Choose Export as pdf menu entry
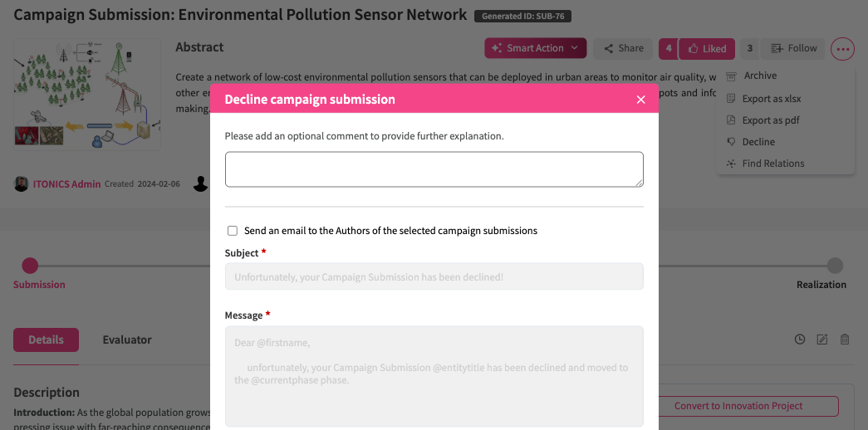The width and height of the screenshot is (868, 430). (770, 120)
